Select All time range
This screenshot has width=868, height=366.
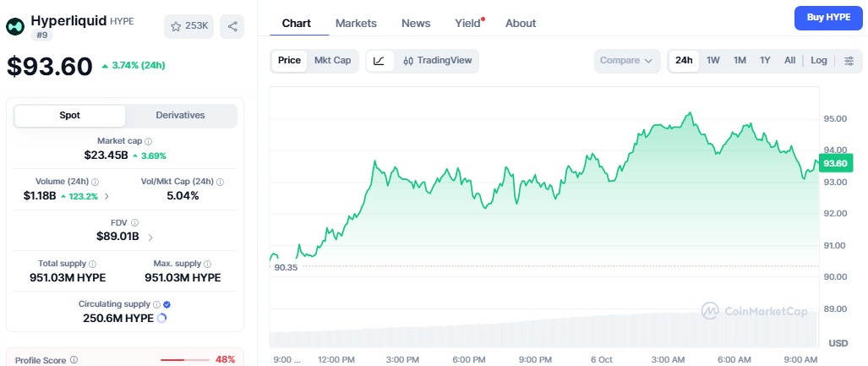click(790, 60)
